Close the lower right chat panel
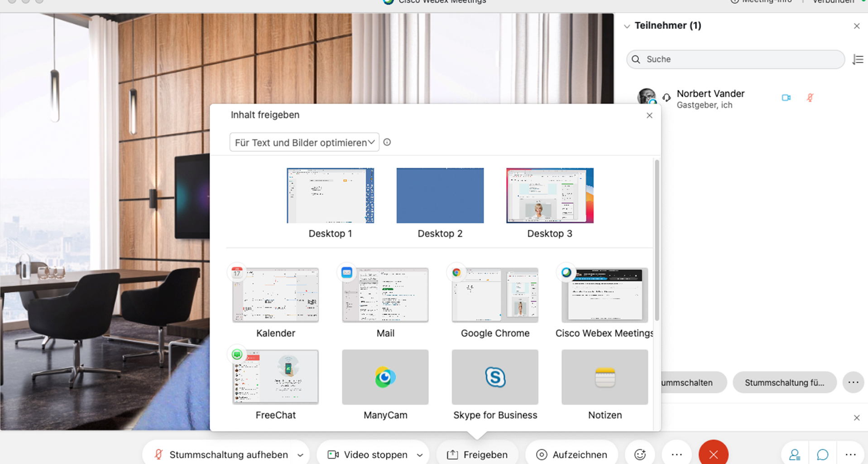Image resolution: width=868 pixels, height=464 pixels. click(856, 418)
